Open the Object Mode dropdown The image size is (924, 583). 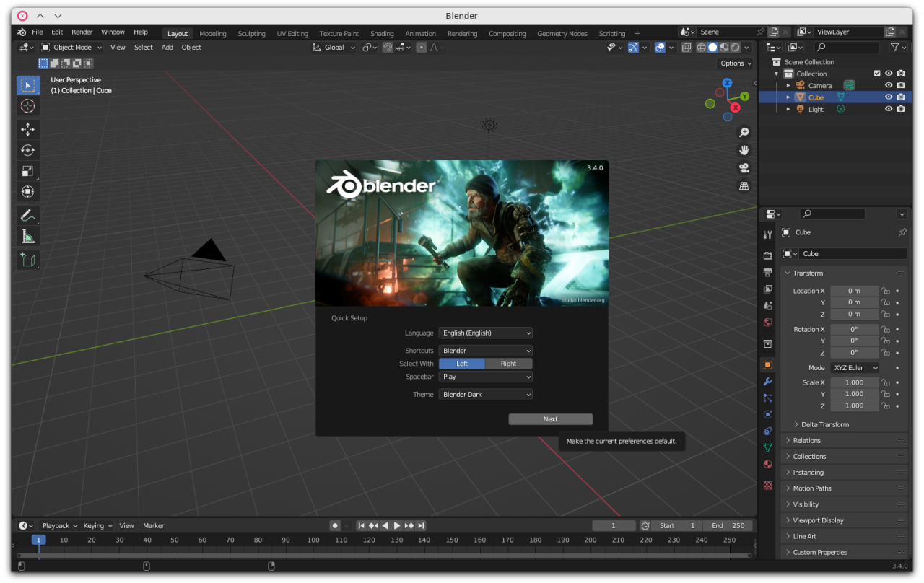pos(71,47)
